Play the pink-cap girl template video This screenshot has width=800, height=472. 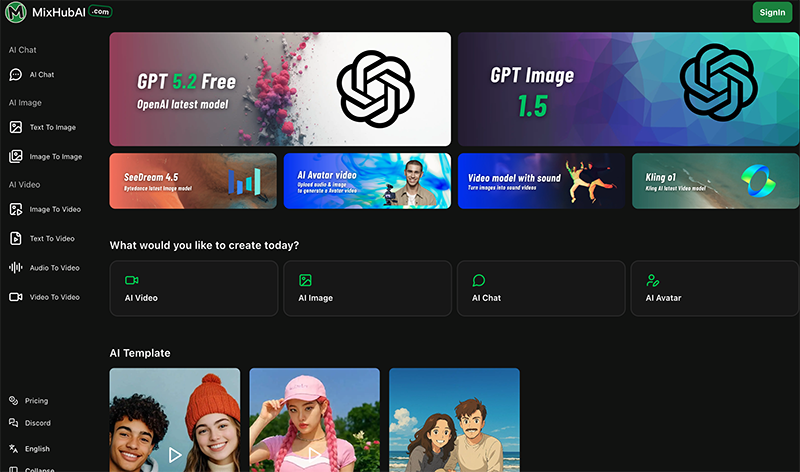pyautogui.click(x=314, y=454)
